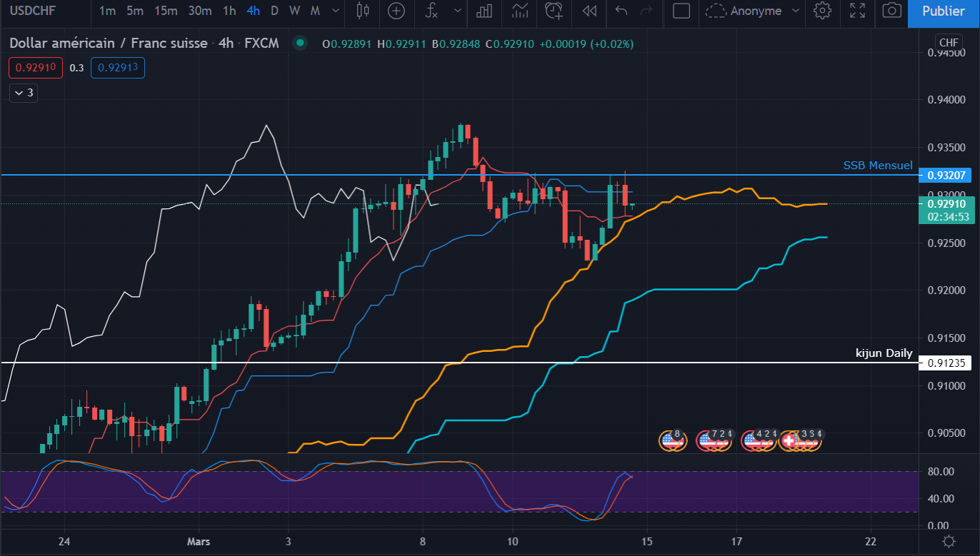
Task: Create an alert with the alarm clock icon
Action: tap(554, 11)
